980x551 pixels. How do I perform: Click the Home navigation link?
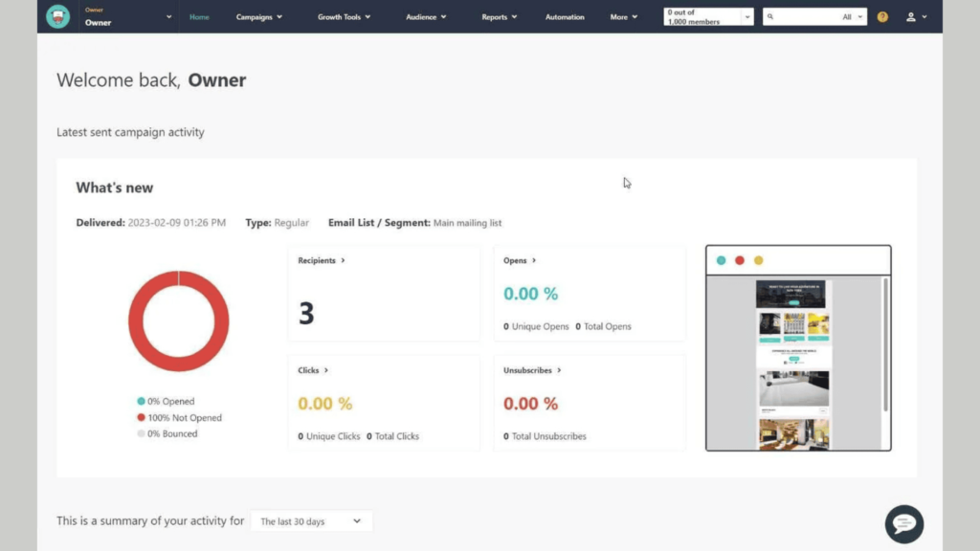click(199, 16)
